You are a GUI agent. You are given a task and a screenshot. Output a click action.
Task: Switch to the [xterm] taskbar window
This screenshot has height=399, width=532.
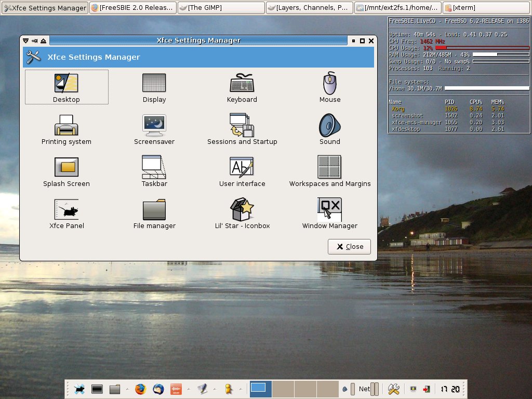(486, 8)
